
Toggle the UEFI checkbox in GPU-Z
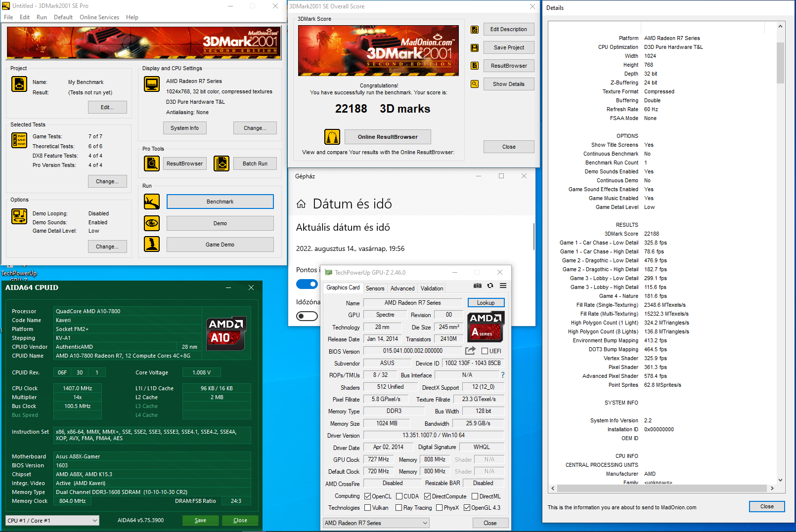point(485,351)
